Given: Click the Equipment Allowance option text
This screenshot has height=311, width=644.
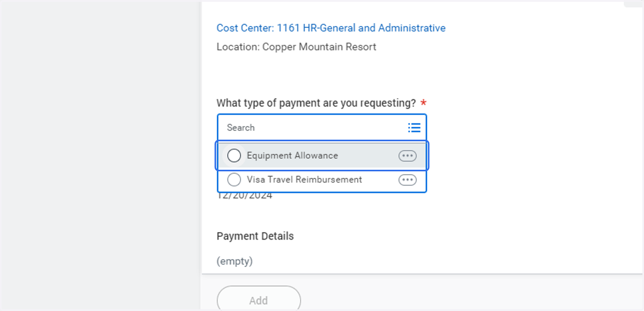Looking at the screenshot, I should [292, 156].
